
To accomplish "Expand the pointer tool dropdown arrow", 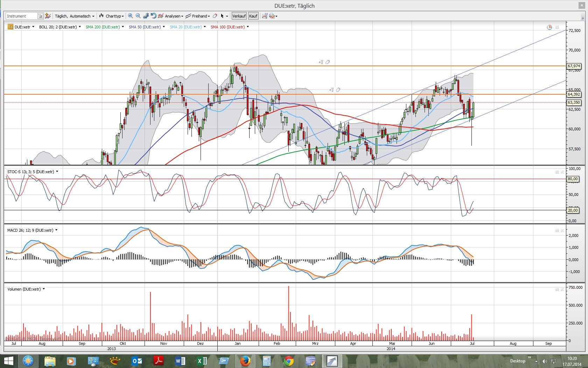I will pyautogui.click(x=227, y=16).
